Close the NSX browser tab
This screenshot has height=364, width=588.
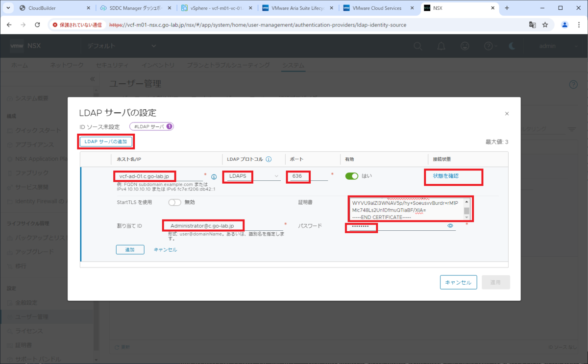(x=494, y=8)
